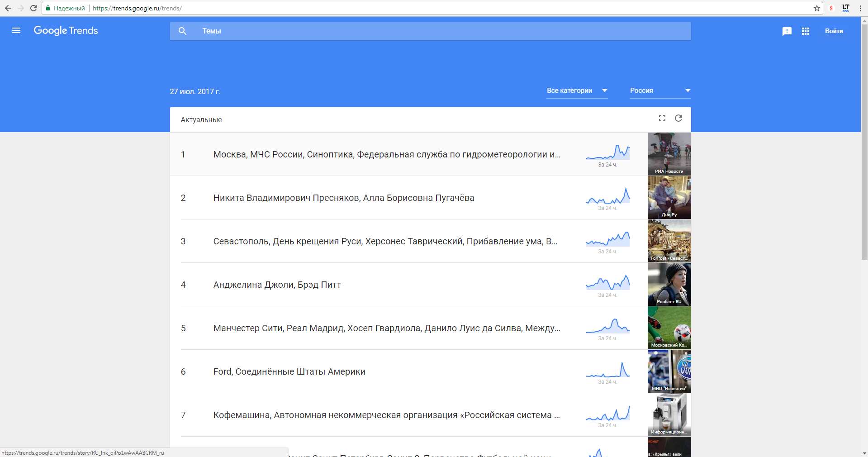Click Московский Комсомолец football thumbnail
868x457 pixels.
click(669, 328)
